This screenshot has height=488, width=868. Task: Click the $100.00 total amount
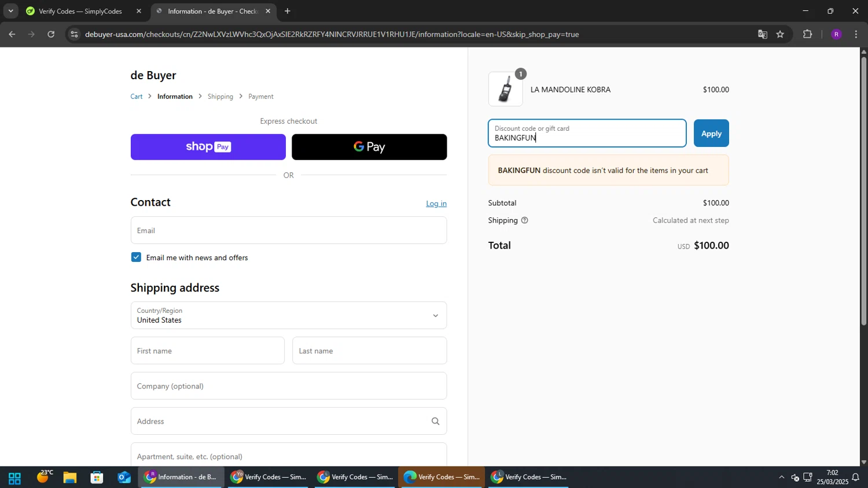click(x=711, y=245)
